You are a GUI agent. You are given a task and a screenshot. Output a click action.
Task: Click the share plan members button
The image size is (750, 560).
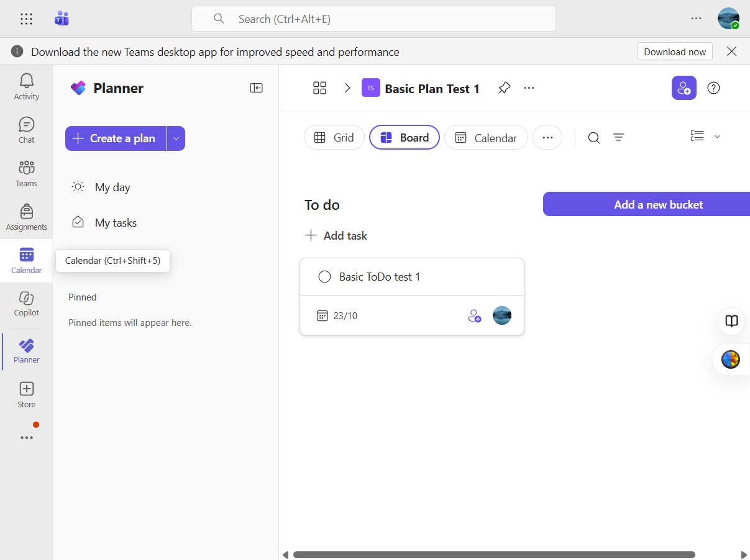(684, 88)
